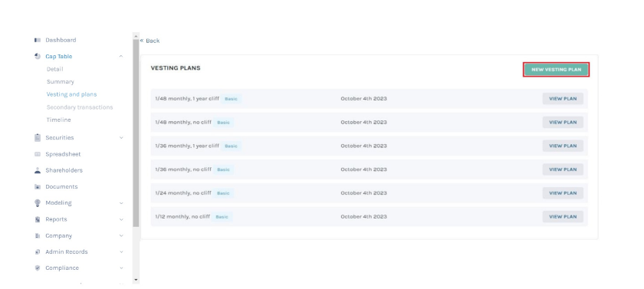Click the Admin Records icon

coord(38,252)
